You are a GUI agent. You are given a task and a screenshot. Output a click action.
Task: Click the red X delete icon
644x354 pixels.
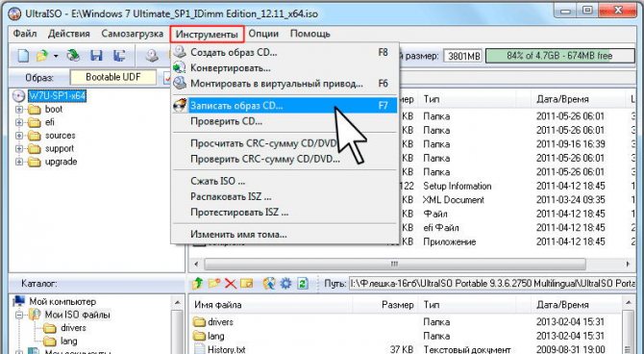(231, 283)
